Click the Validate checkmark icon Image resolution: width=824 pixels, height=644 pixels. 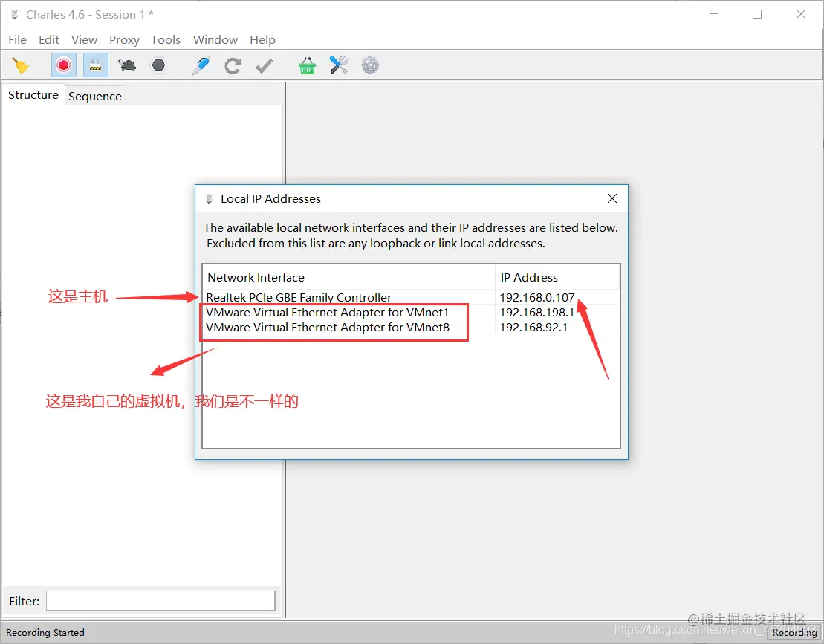tap(265, 65)
